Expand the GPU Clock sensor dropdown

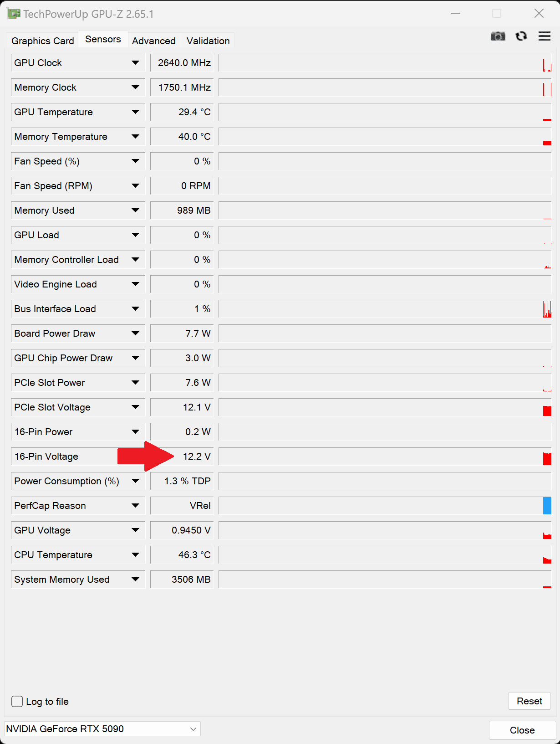135,63
